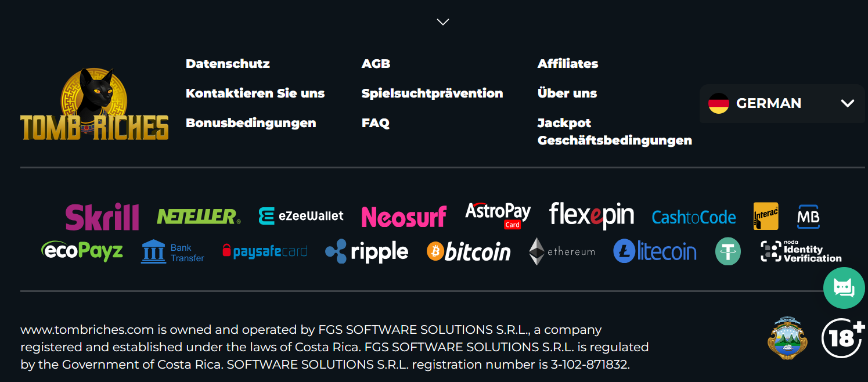Open the FAQ footer link

[376, 123]
